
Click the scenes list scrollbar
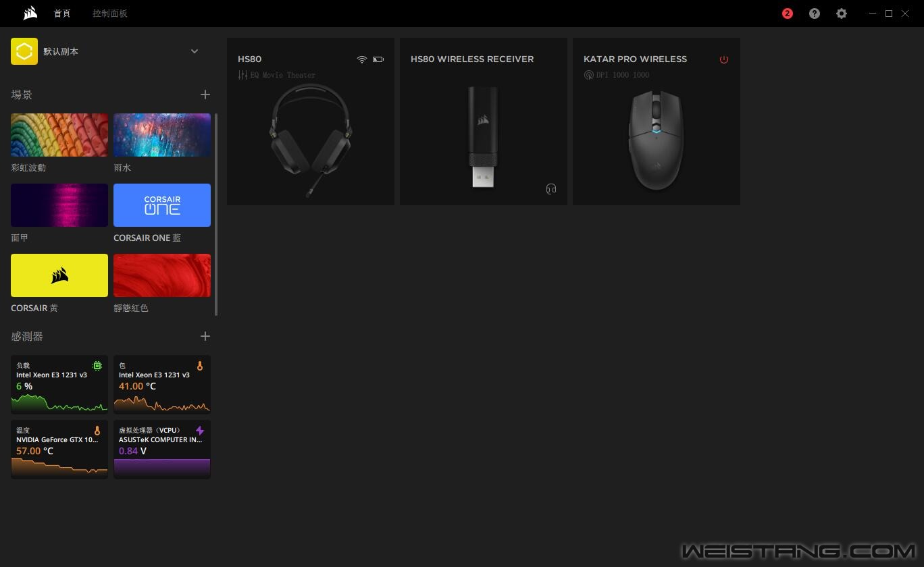tap(216, 215)
